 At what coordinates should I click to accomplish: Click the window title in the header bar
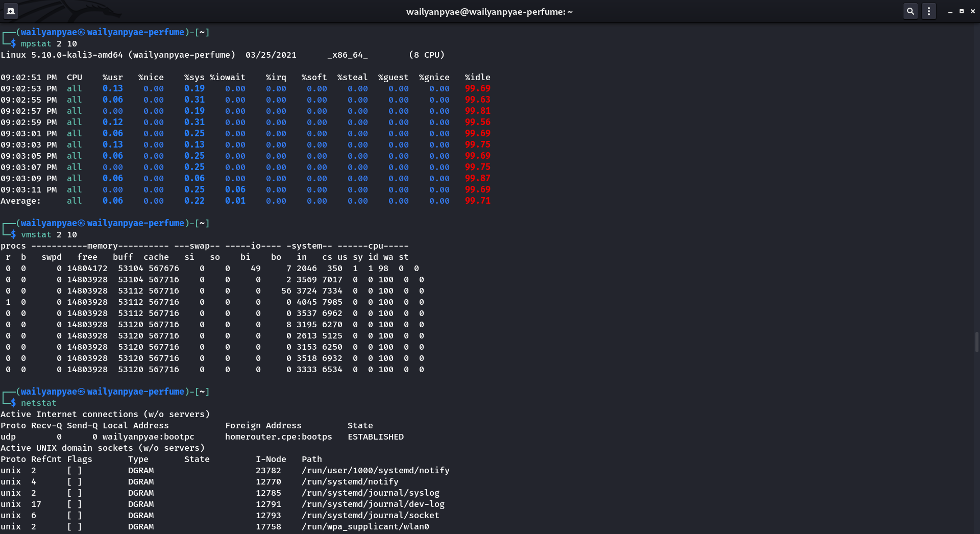click(489, 12)
